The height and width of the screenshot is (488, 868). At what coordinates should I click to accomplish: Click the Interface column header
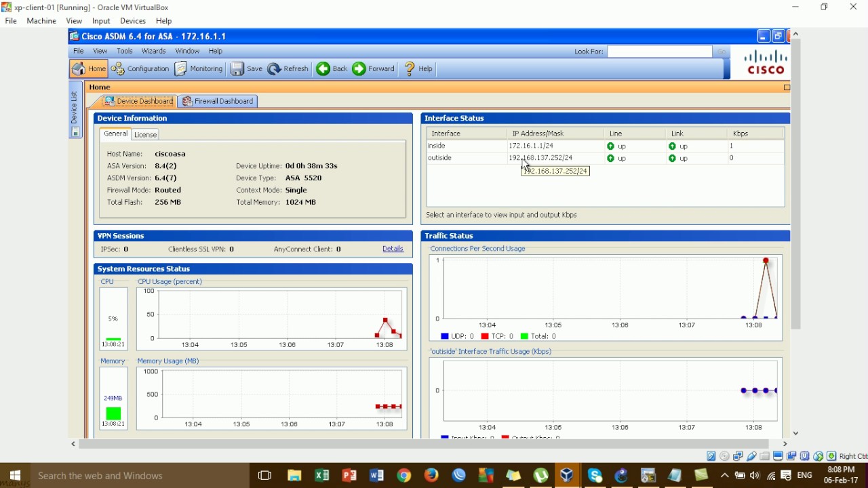pos(467,134)
